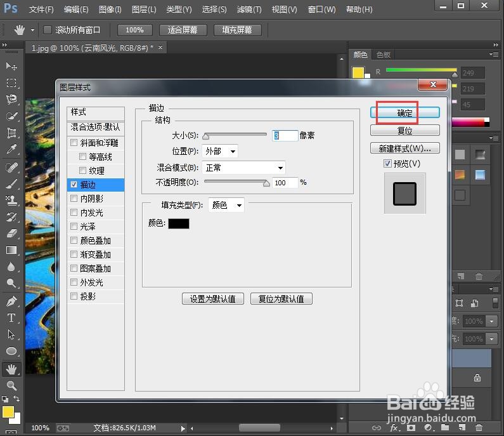Click the stroke size slider handle
This screenshot has height=436, width=504.
[x=205, y=136]
